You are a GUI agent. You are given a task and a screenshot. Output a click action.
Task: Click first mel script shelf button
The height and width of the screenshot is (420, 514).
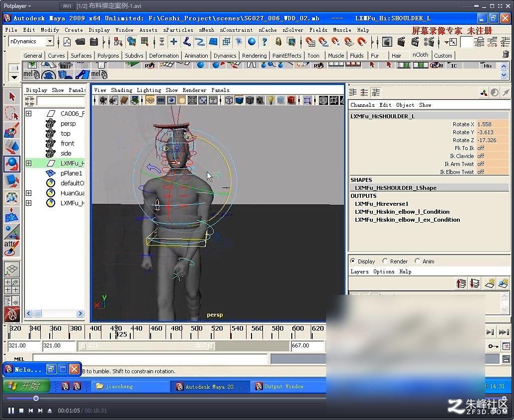pyautogui.click(x=31, y=75)
